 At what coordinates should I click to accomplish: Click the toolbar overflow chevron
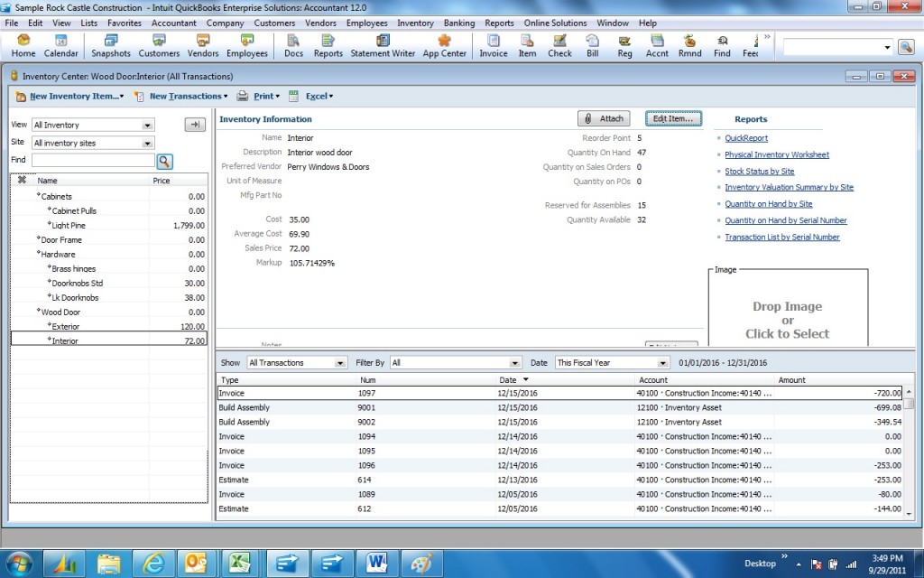coord(767,36)
